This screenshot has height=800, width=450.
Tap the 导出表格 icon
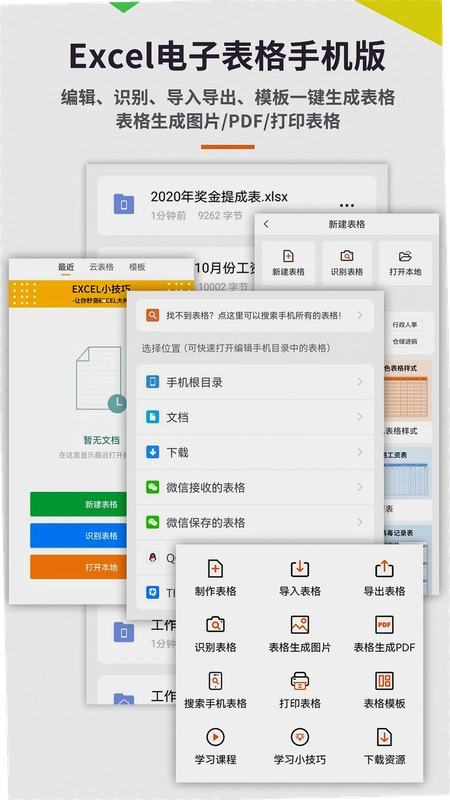(384, 568)
